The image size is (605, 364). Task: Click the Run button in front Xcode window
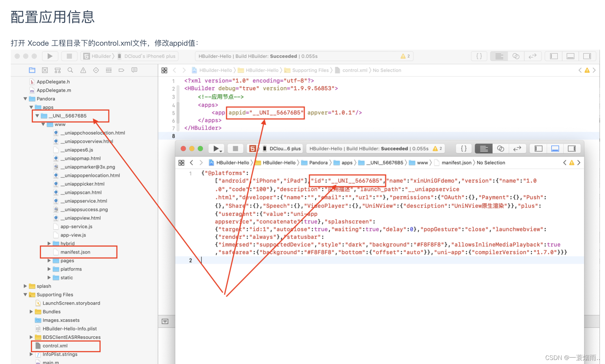217,148
